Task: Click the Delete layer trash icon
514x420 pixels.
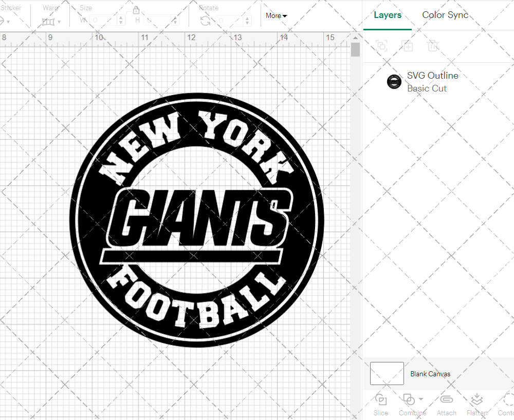Action: [433, 46]
